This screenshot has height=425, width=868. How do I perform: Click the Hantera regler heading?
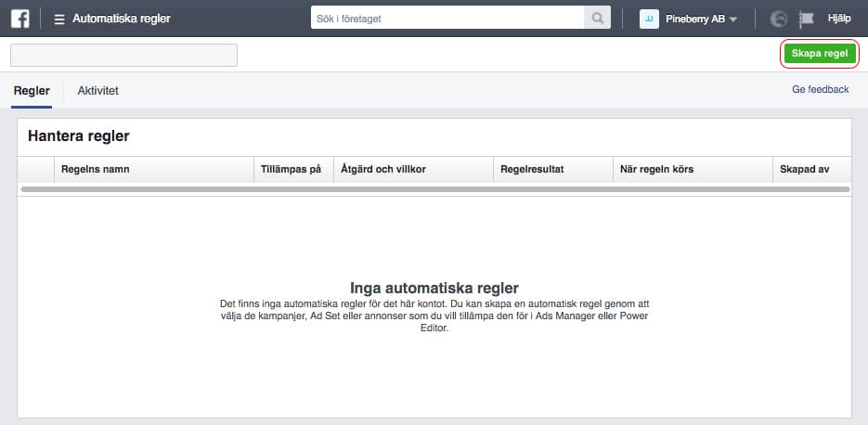[79, 136]
